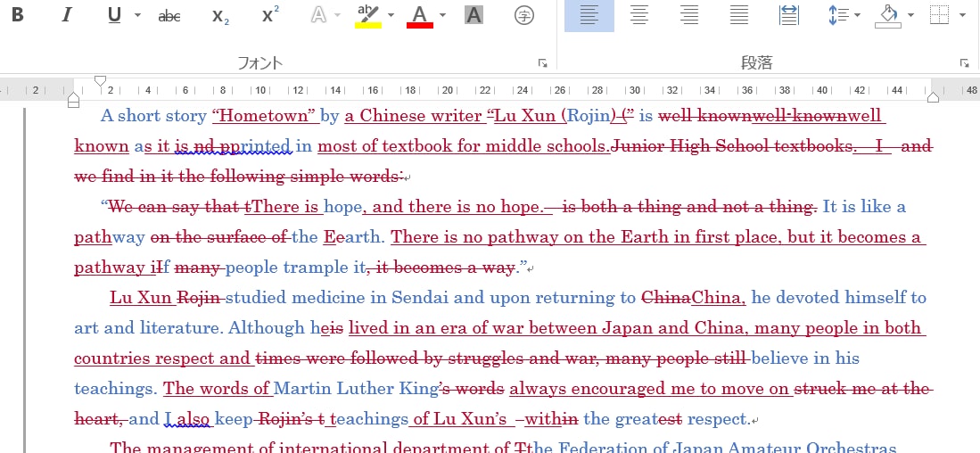Click the first line indent marker on ruler
The height and width of the screenshot is (453, 980).
pyautogui.click(x=100, y=80)
